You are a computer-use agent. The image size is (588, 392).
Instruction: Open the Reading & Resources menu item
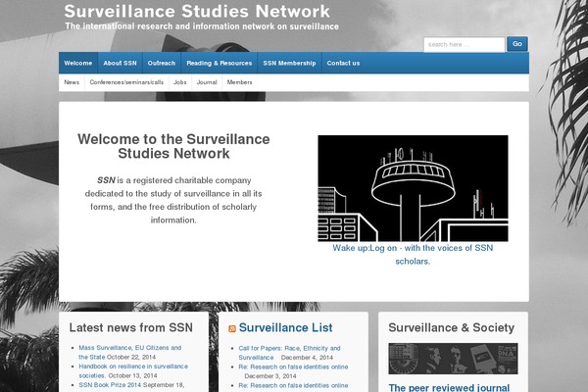[219, 63]
